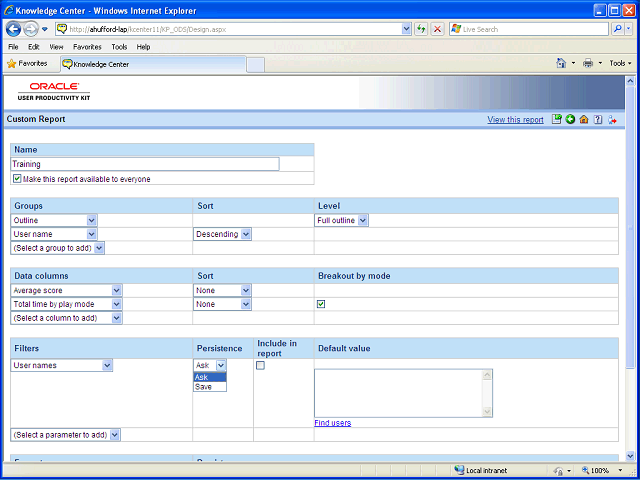
Task: Select the Knowledge Center tab
Action: (153, 64)
